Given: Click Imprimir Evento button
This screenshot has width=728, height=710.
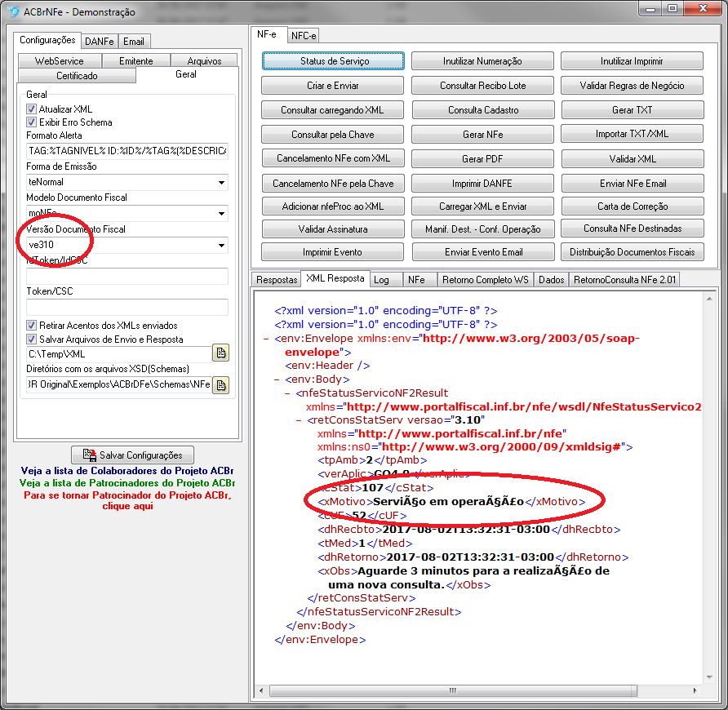Looking at the screenshot, I should click(x=332, y=252).
